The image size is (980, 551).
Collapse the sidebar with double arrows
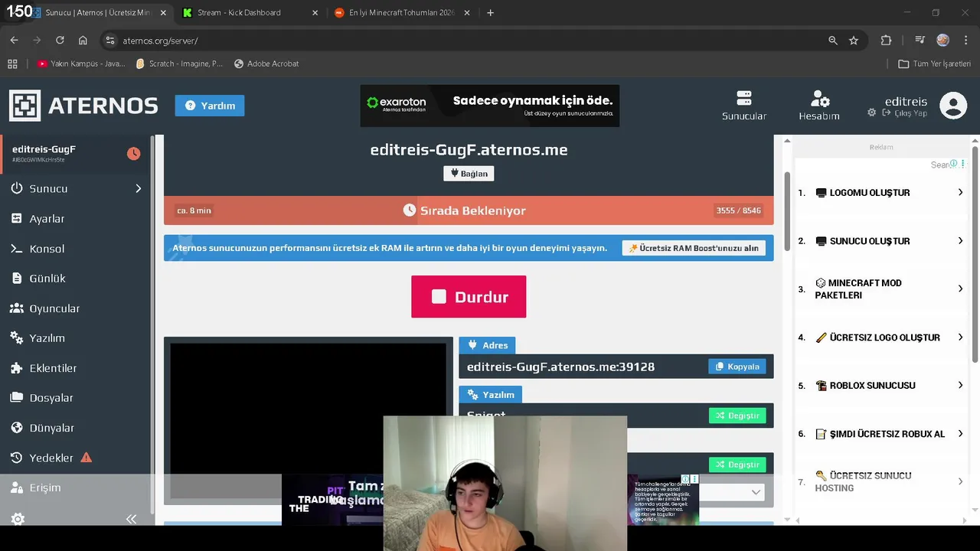131,519
